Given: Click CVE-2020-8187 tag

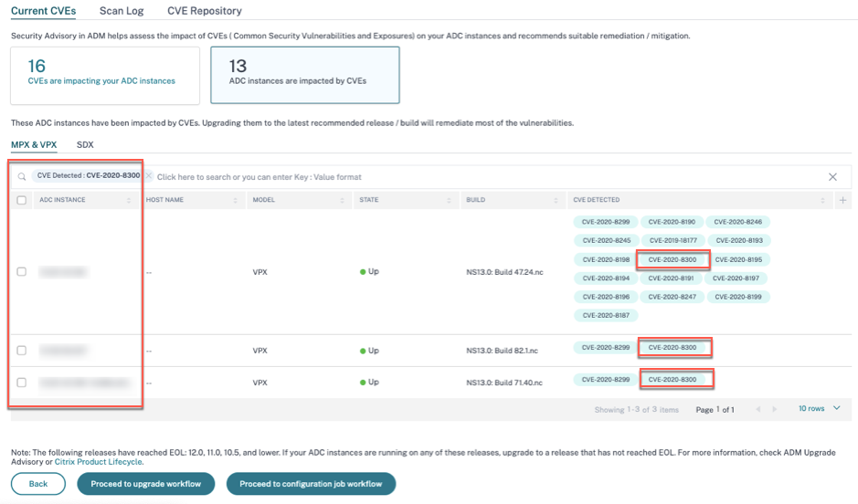Looking at the screenshot, I should coord(606,315).
